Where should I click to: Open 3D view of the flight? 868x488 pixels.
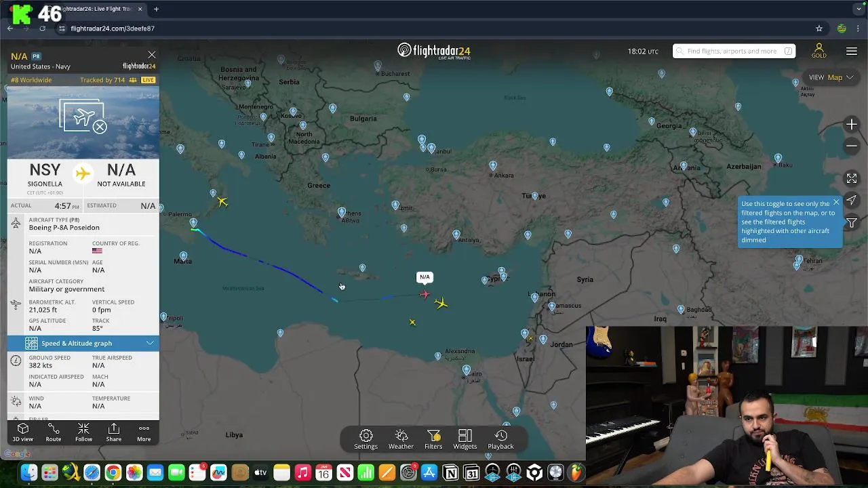pos(22,432)
